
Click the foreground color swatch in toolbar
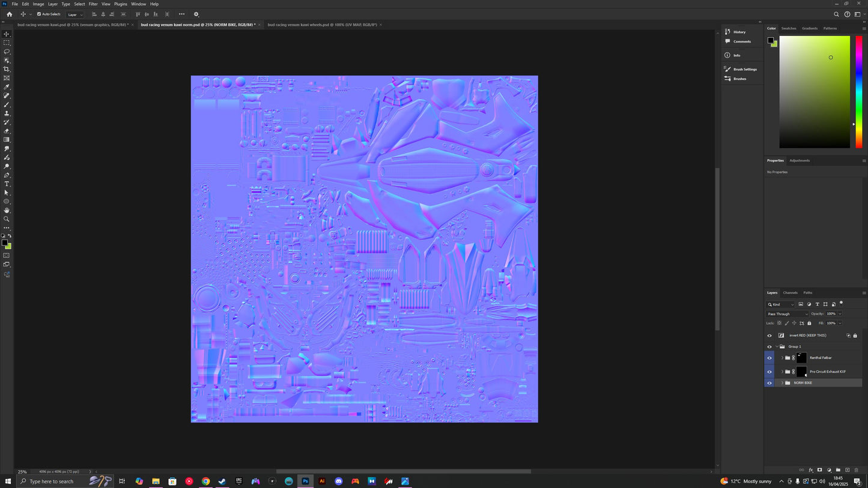pyautogui.click(x=4, y=242)
